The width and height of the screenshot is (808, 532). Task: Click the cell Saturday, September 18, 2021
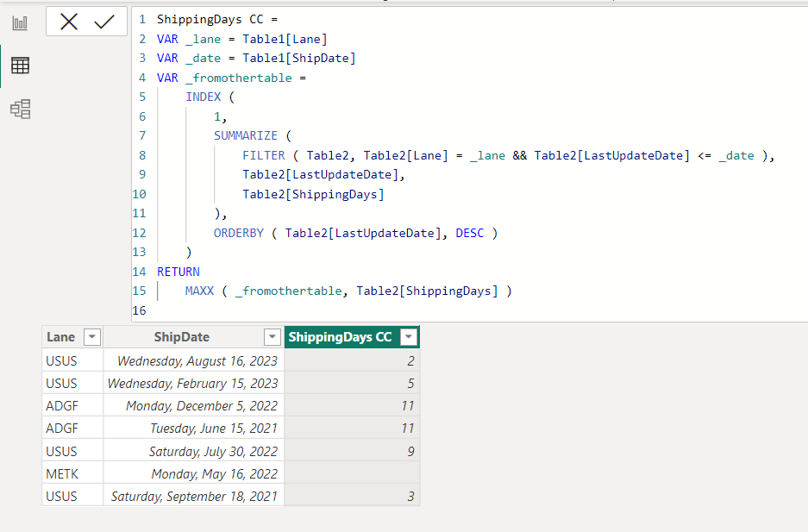(x=194, y=496)
